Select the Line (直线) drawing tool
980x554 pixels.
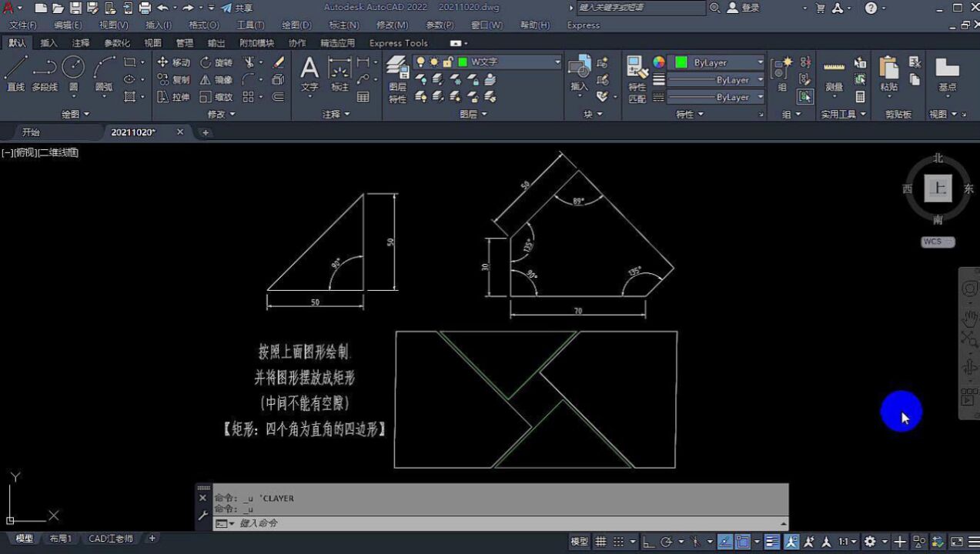tap(15, 74)
